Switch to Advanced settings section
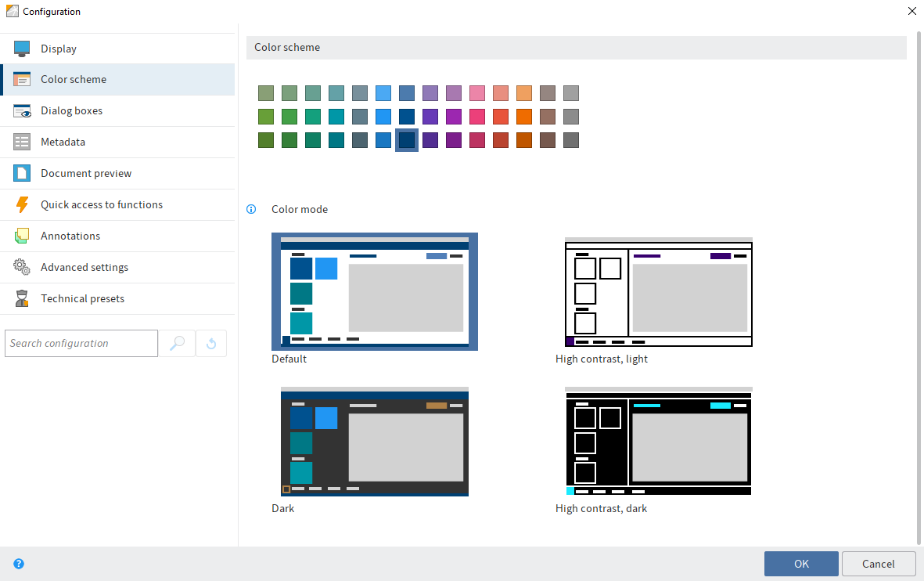Image resolution: width=924 pixels, height=581 pixels. pyautogui.click(x=84, y=268)
